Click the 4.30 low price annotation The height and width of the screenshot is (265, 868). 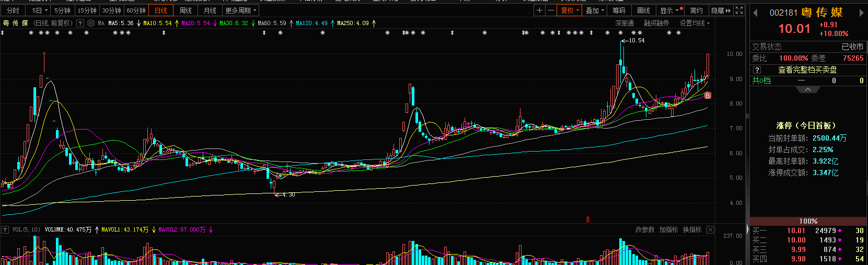click(288, 194)
